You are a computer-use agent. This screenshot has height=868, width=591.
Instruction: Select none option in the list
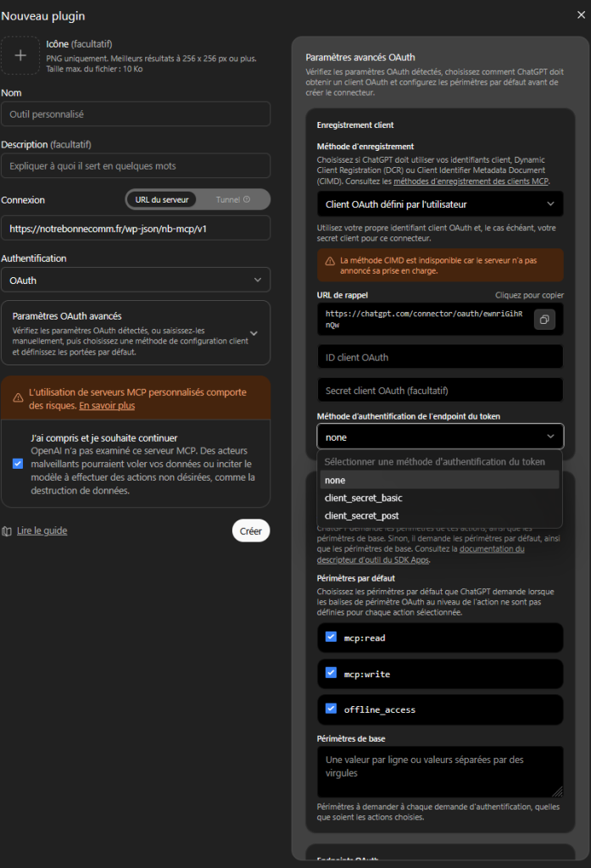[440, 480]
